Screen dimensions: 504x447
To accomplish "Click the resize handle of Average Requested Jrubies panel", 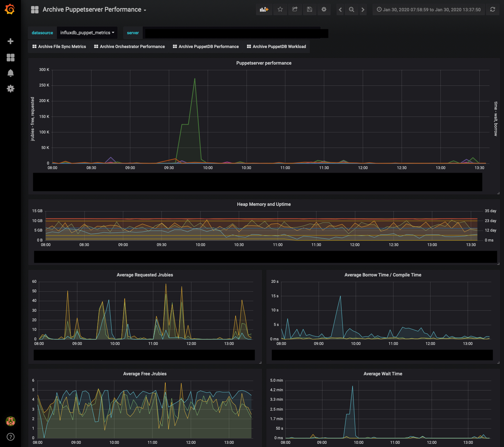I will point(260,362).
